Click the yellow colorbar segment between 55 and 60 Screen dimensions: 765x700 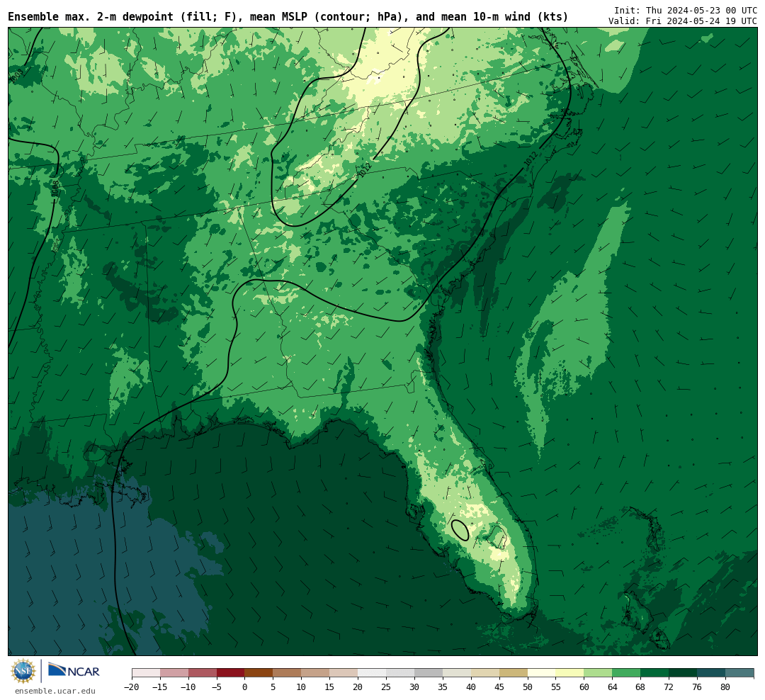click(570, 673)
